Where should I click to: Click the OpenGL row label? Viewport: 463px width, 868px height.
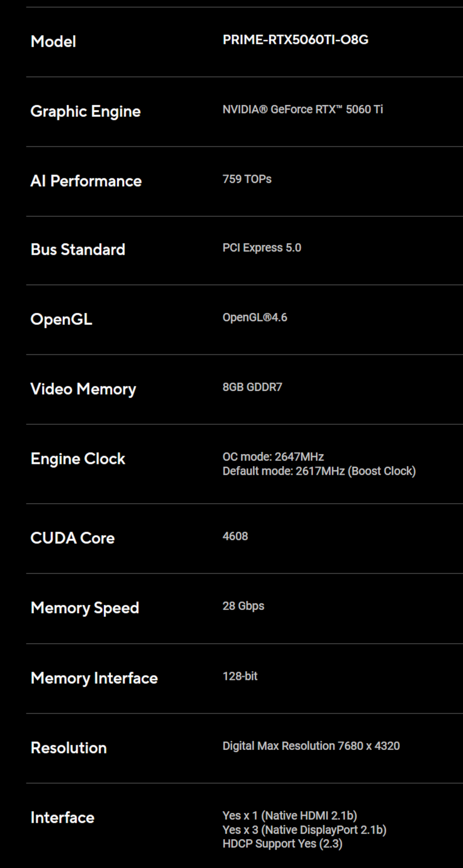[x=61, y=319]
